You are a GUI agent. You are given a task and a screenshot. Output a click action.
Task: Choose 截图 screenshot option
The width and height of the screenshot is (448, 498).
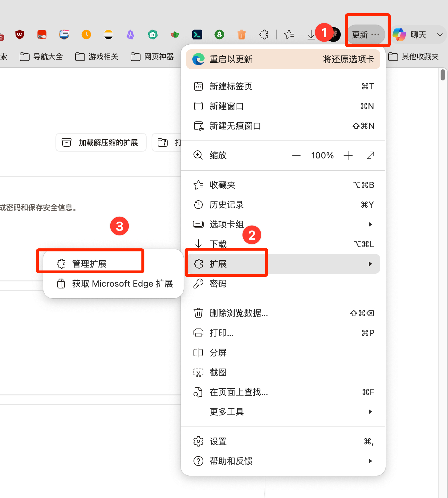[283, 372]
